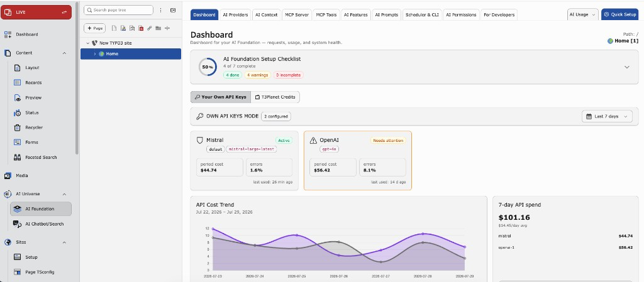Open the Page TSconfig module

coord(40,272)
